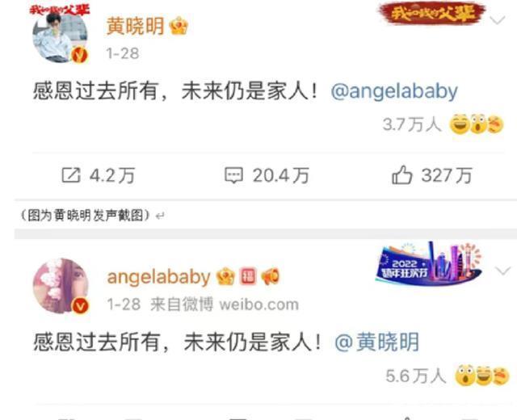517x420 pixels.
Task: Open the @黄晓明 mention link
Action: 377,342
